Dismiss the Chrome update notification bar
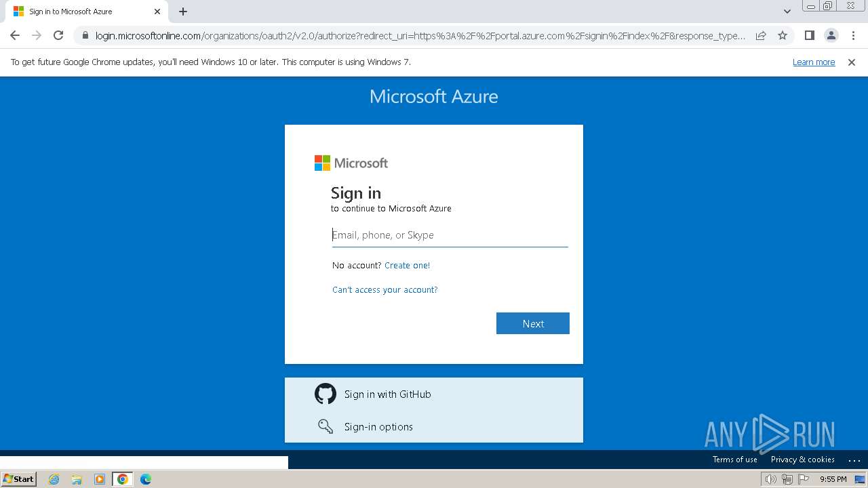Viewport: 868px width, 488px height. coord(852,62)
